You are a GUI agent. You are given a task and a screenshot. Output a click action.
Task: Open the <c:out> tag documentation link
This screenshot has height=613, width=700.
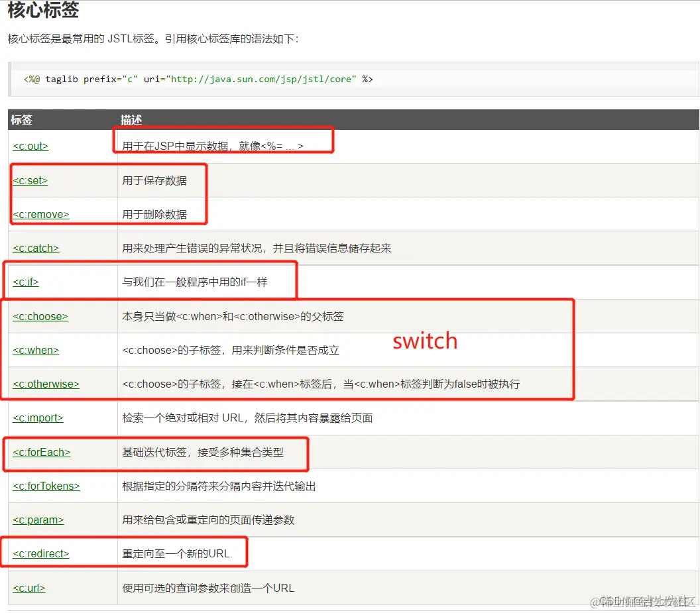(x=30, y=146)
